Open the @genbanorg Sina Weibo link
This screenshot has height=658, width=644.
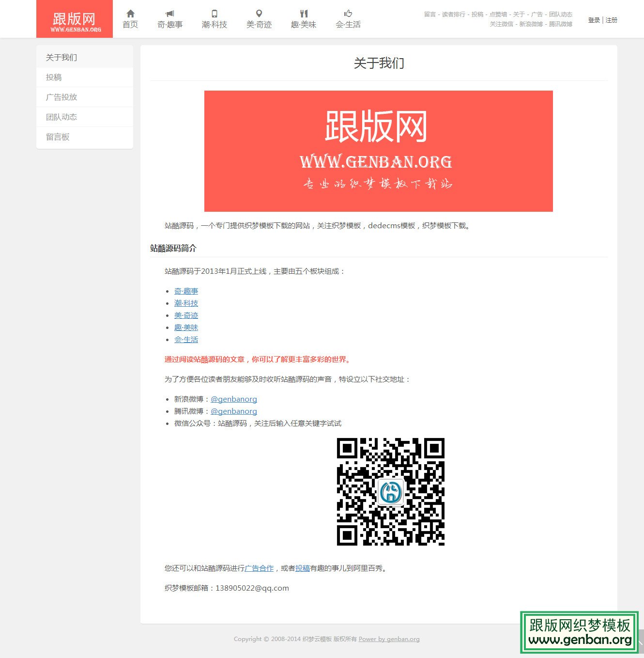(x=234, y=399)
